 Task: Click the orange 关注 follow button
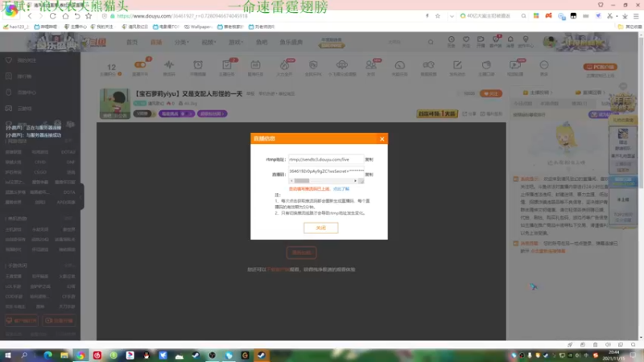[x=491, y=93]
